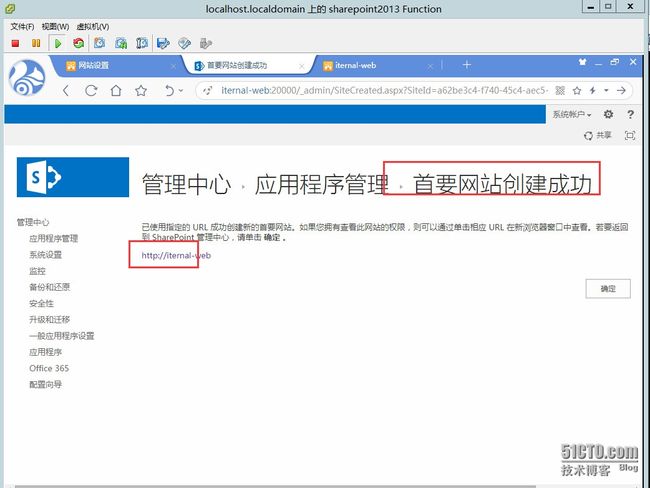Screen dimensions: 650x488
Task: Click the revert snapshot toolbar icon
Action: (x=121, y=43)
